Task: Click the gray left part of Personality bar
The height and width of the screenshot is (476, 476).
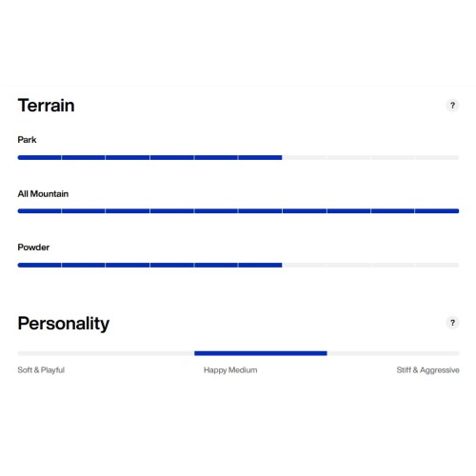Action: (106, 353)
